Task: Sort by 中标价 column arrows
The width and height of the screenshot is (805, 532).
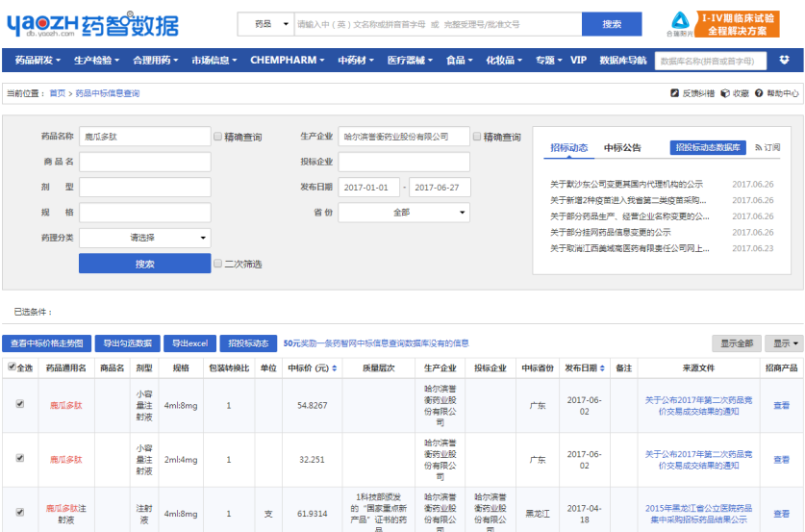Action: tap(335, 368)
